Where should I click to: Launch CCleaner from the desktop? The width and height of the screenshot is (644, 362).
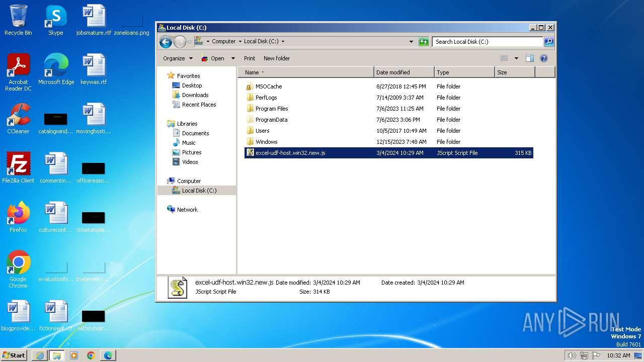click(18, 119)
